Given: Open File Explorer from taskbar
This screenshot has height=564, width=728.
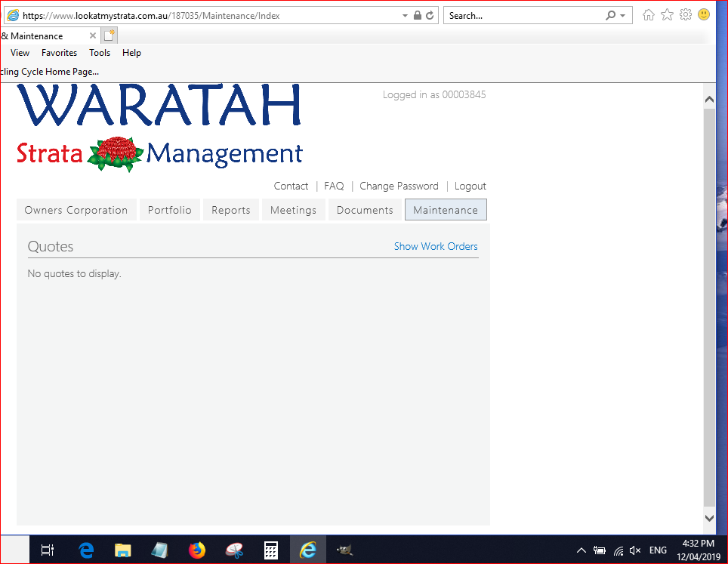Looking at the screenshot, I should click(122, 550).
